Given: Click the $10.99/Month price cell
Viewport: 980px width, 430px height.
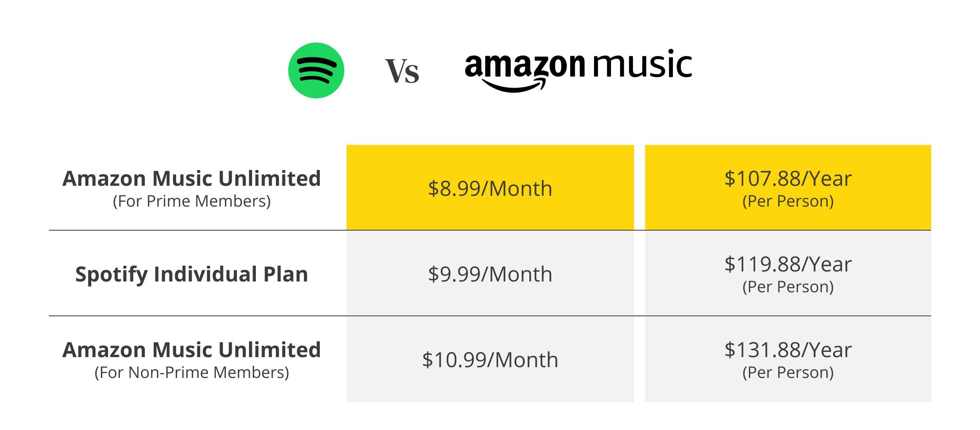Looking at the screenshot, I should [490, 360].
